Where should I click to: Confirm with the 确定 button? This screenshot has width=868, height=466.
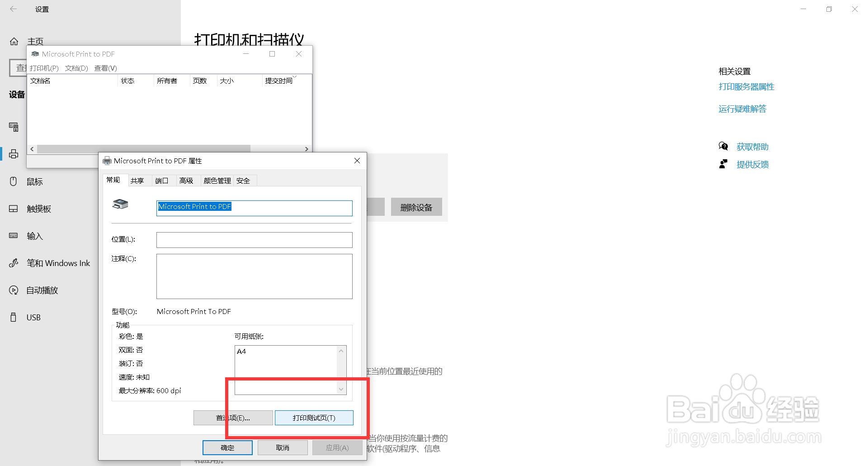pyautogui.click(x=227, y=447)
